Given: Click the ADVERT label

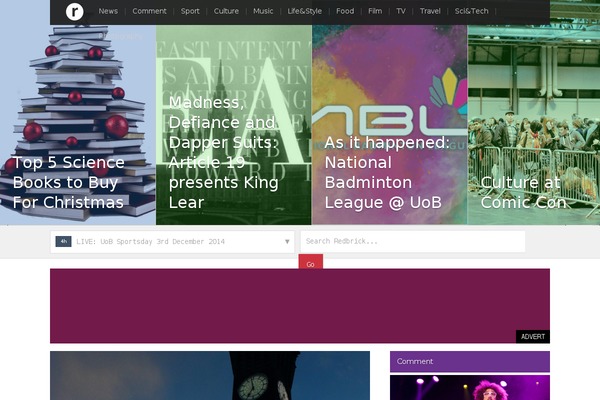Looking at the screenshot, I should tap(533, 336).
